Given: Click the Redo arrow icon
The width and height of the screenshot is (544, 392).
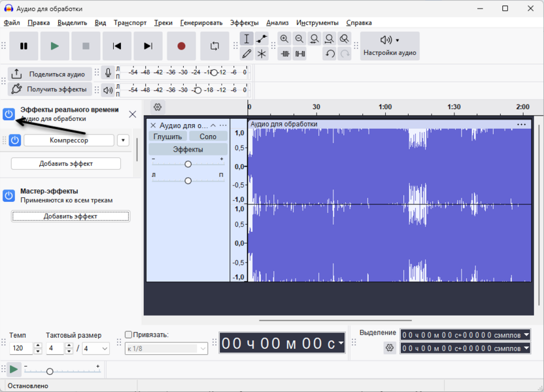Looking at the screenshot, I should click(x=345, y=54).
